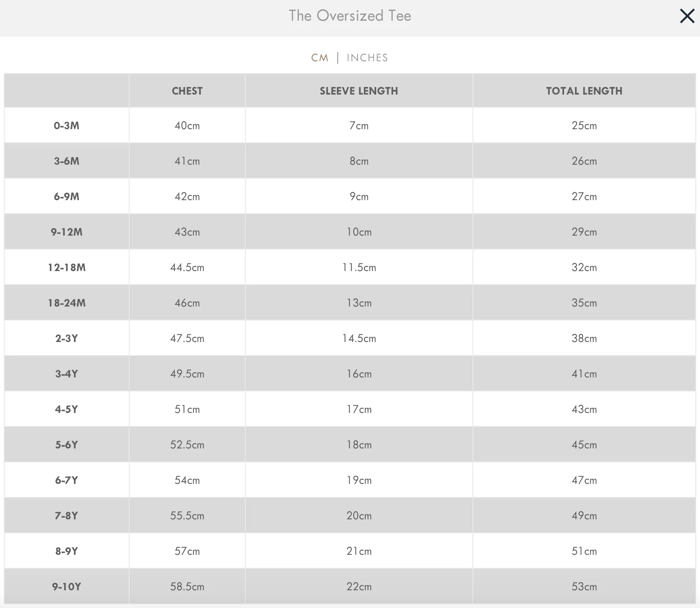Select the 4-5Y size row label

tap(67, 410)
